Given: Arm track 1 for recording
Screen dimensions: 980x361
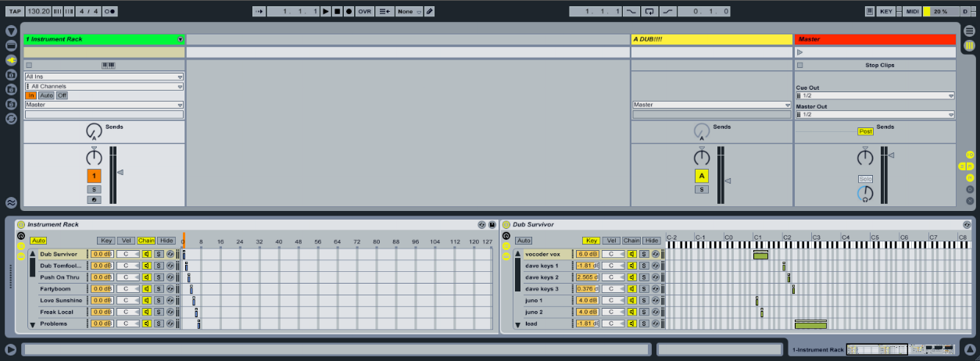Looking at the screenshot, I should coord(94,200).
